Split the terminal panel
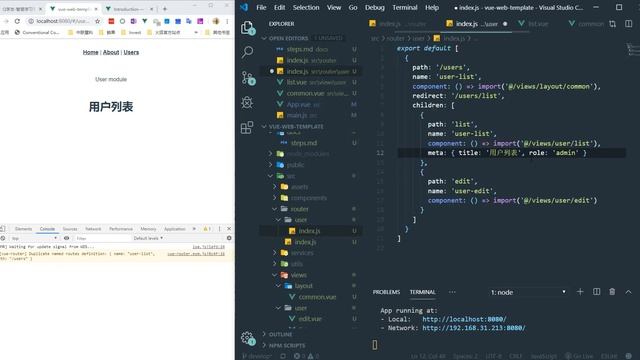 click(x=596, y=292)
